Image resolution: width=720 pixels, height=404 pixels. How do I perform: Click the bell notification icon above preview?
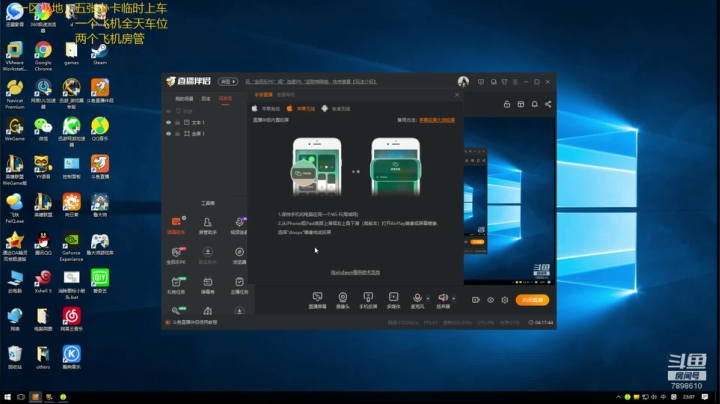click(534, 104)
